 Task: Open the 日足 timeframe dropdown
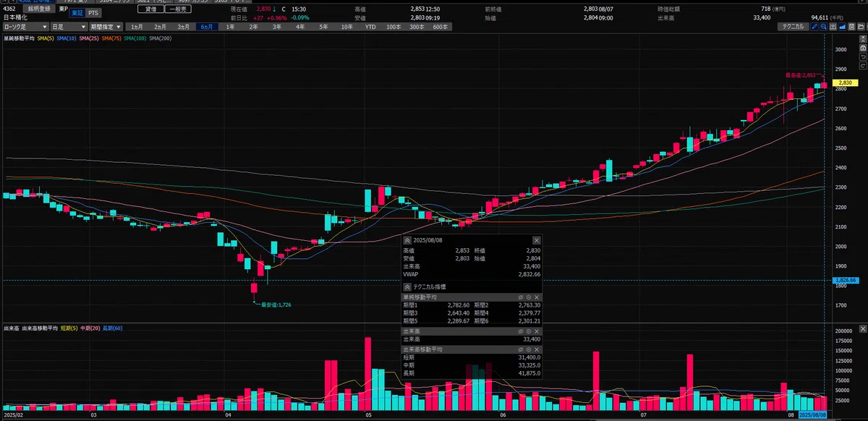(x=69, y=27)
